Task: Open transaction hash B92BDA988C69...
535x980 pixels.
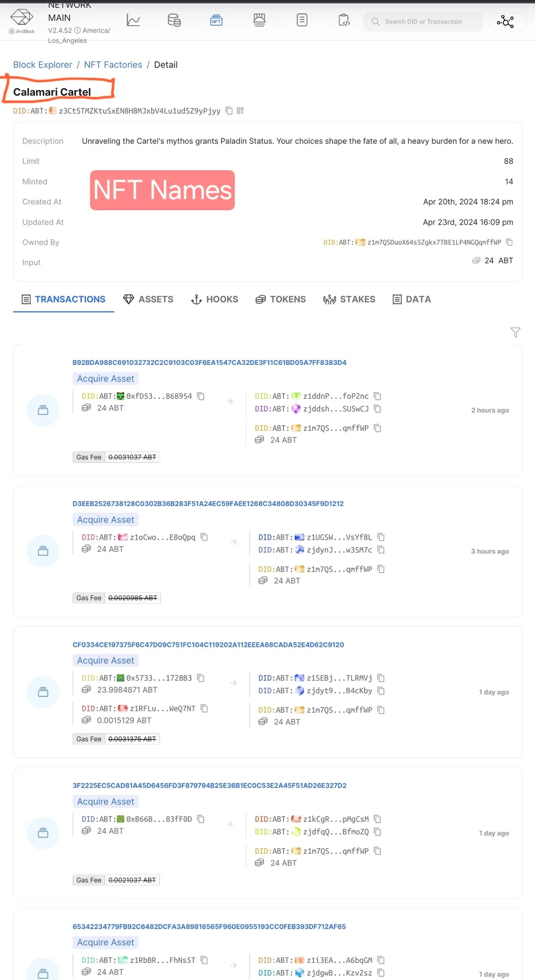Action: click(x=209, y=363)
